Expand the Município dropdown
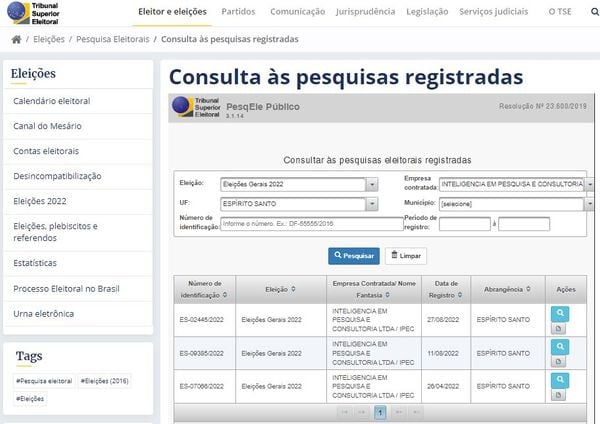The height and width of the screenshot is (424, 600). pos(590,204)
